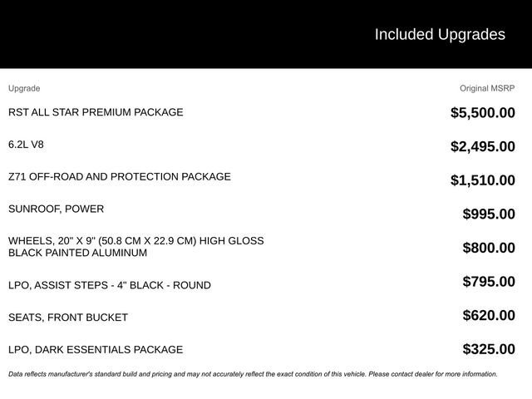Select the Seats, Front Bucket upgrade
This screenshot has height=399, width=532.
(x=68, y=318)
